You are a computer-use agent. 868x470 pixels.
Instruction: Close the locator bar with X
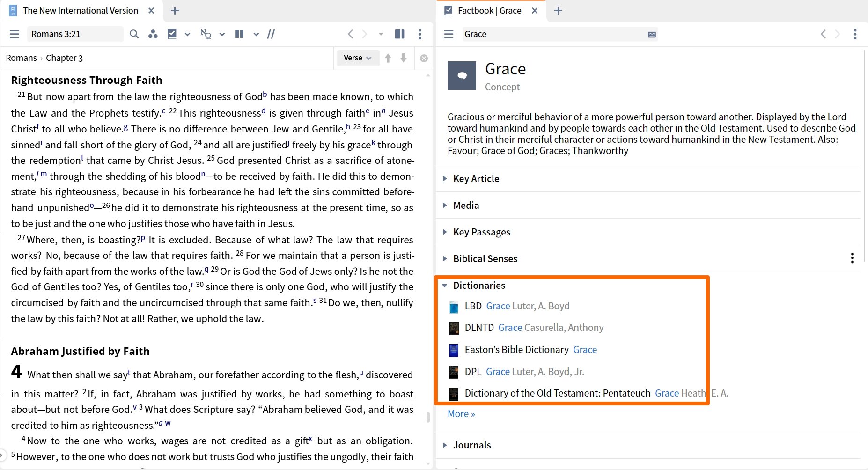tap(424, 59)
